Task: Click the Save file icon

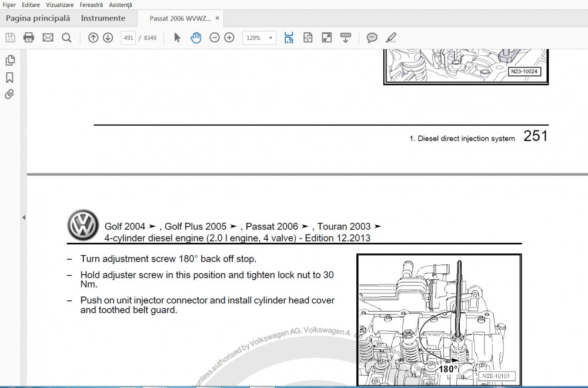Action: [x=10, y=38]
